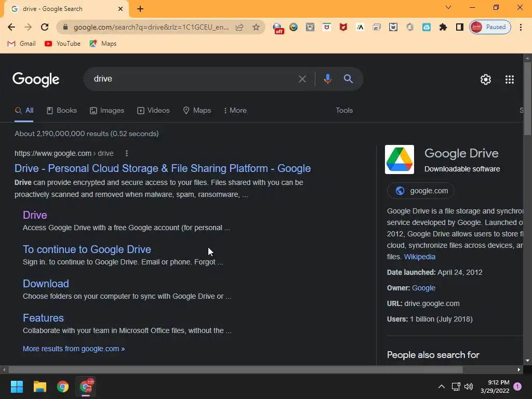Viewport: 532px width, 399px height.
Task: Open the network tray icon
Action: point(456,387)
